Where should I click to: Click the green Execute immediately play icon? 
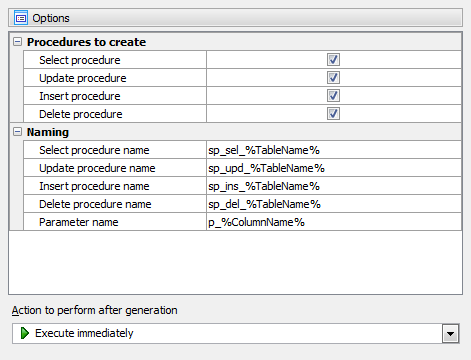coord(25,333)
